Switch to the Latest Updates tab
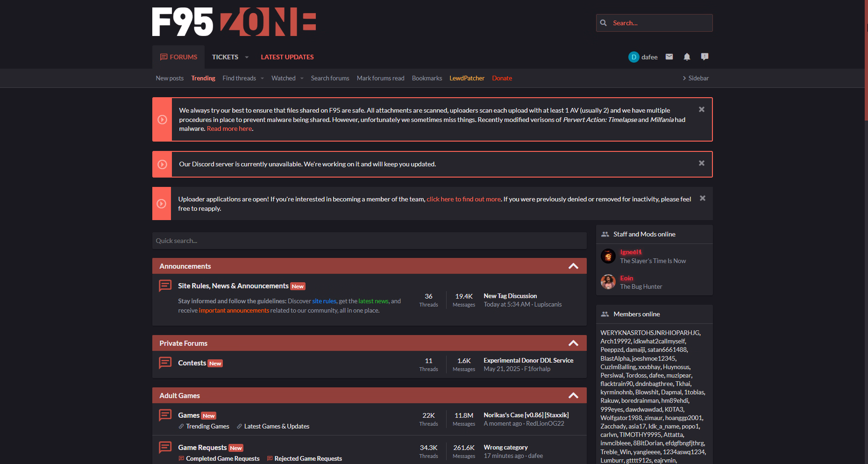Screen dimensions: 868x464 click(x=287, y=57)
